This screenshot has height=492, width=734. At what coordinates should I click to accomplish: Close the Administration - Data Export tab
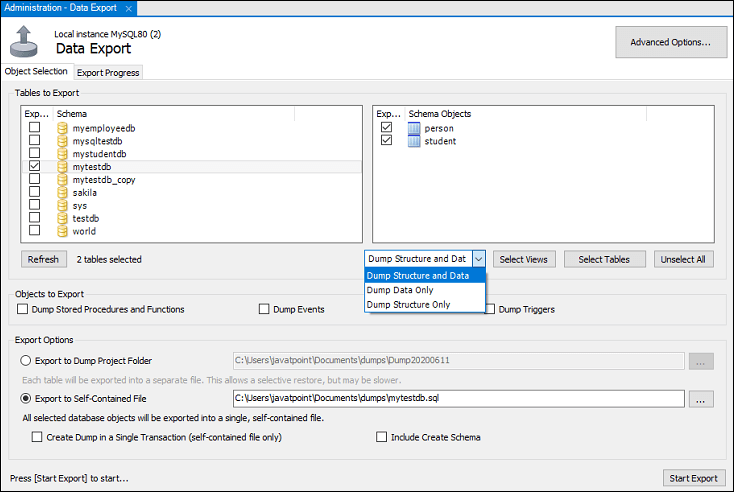point(125,8)
